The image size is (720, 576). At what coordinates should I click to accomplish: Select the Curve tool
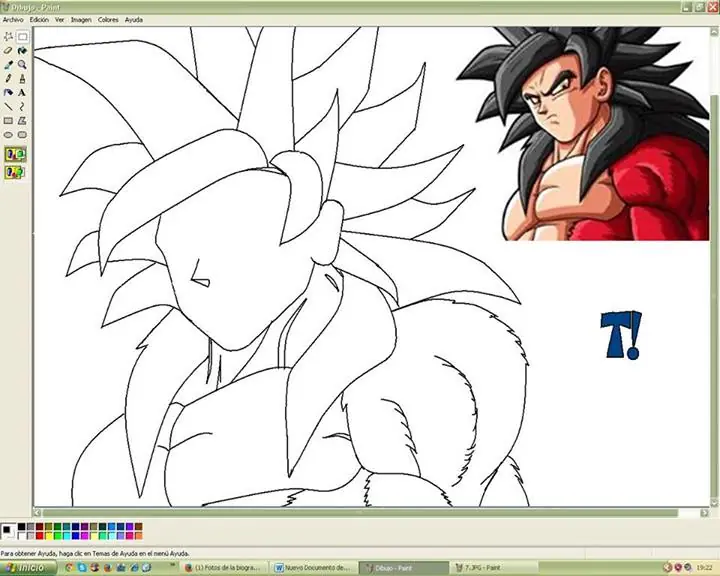click(x=22, y=107)
